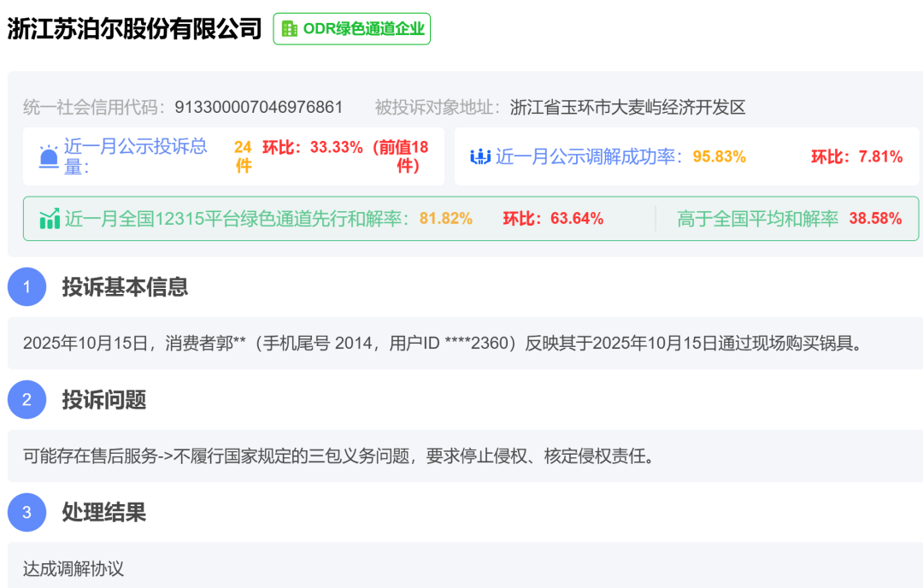
Task: Click the 38.58% above-average value
Action: tap(875, 219)
